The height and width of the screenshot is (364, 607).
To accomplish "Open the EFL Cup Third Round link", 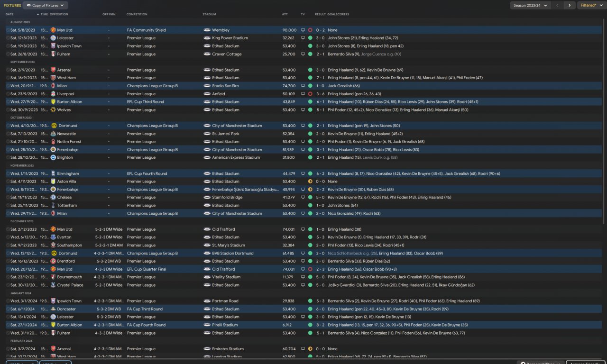I will point(146,102).
